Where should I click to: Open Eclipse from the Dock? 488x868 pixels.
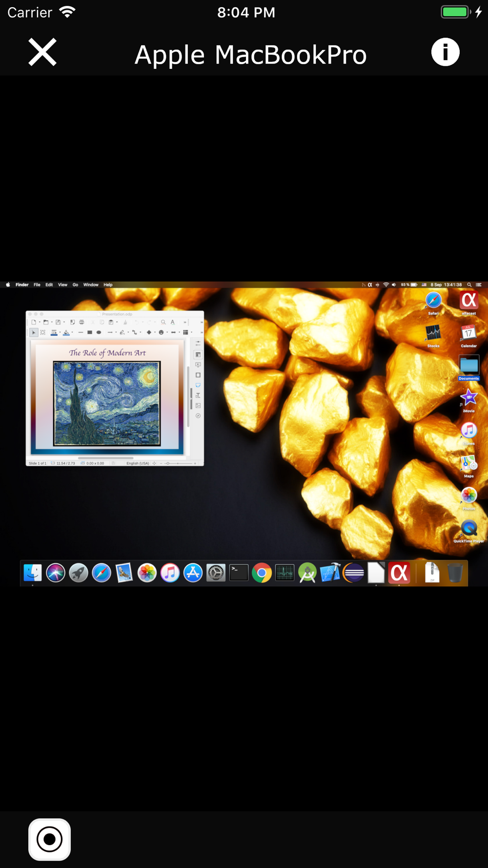tap(353, 573)
